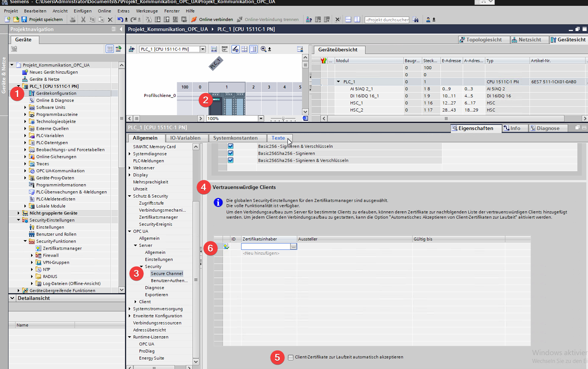Click the open project folder icon
Image resolution: width=588 pixels, height=369 pixels.
pos(16,19)
